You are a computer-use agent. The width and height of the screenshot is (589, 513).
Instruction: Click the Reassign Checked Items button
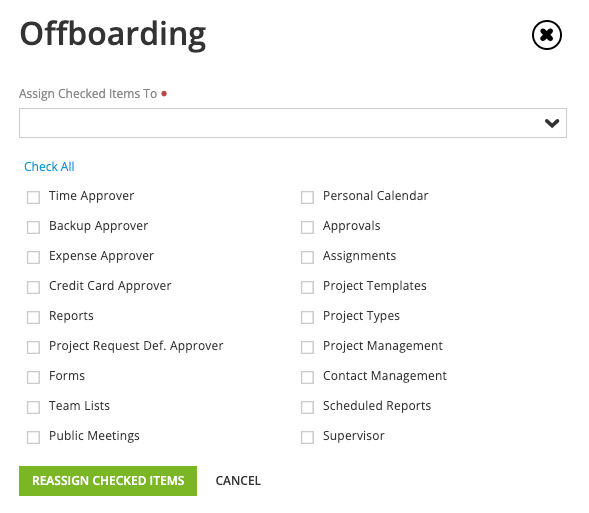tap(108, 481)
